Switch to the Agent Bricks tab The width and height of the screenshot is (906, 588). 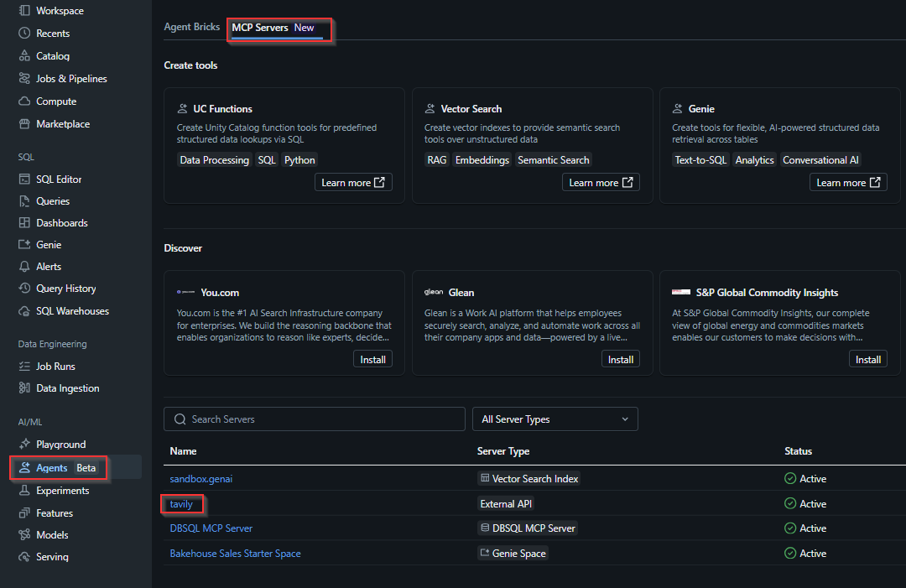pyautogui.click(x=192, y=26)
